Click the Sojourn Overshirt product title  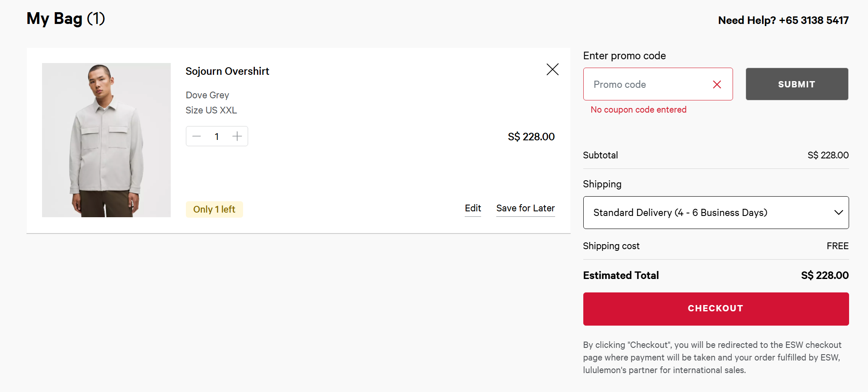click(227, 71)
